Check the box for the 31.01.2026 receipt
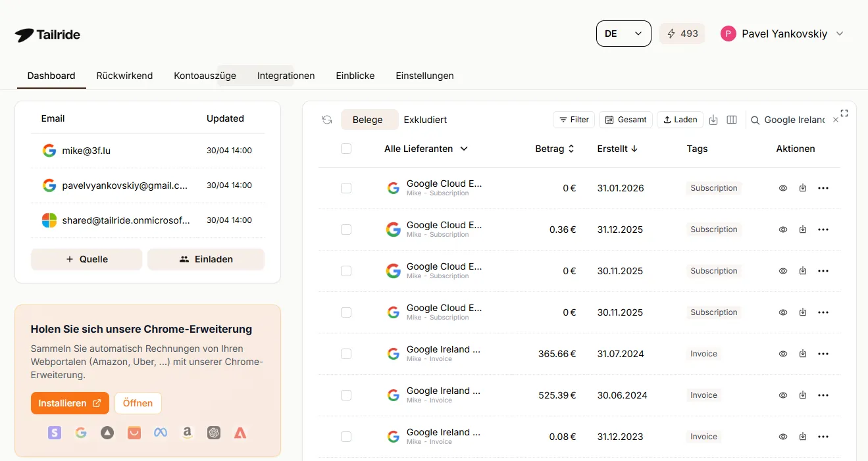Viewport: 868px width, 461px height. coord(346,188)
